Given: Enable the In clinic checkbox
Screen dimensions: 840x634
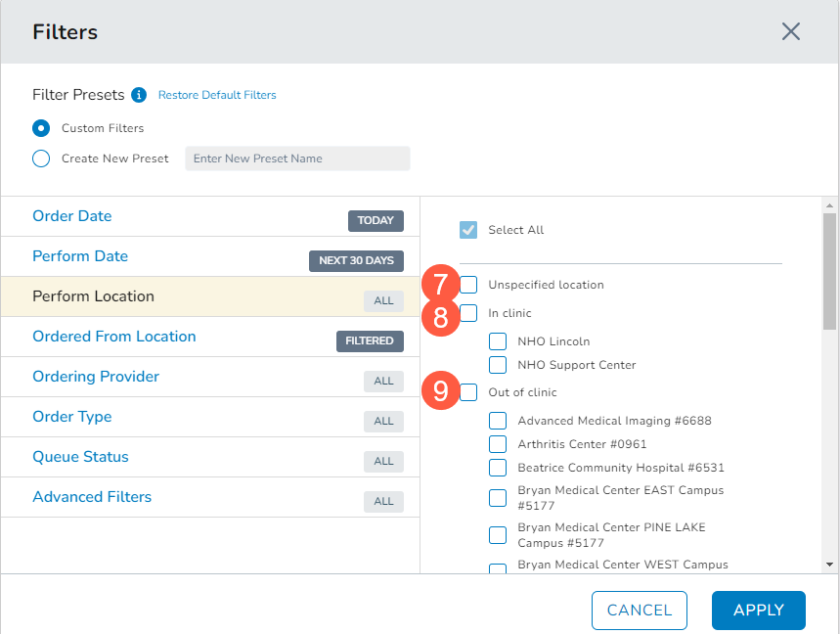Looking at the screenshot, I should (x=469, y=313).
